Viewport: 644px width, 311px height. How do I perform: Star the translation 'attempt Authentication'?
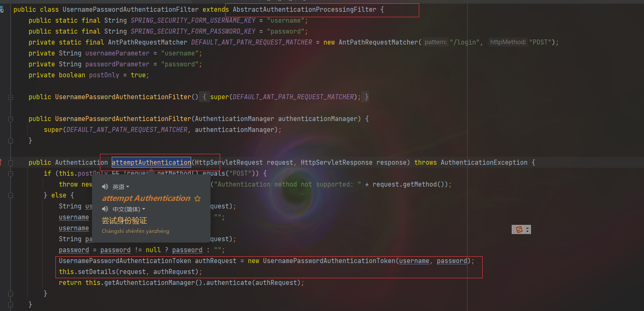(x=197, y=198)
